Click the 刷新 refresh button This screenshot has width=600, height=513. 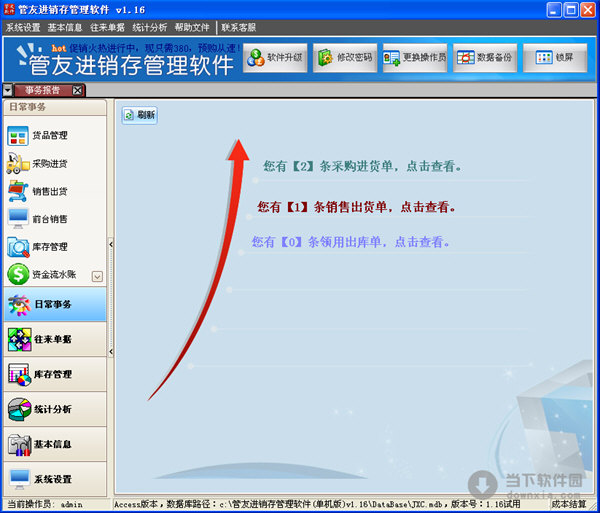140,115
